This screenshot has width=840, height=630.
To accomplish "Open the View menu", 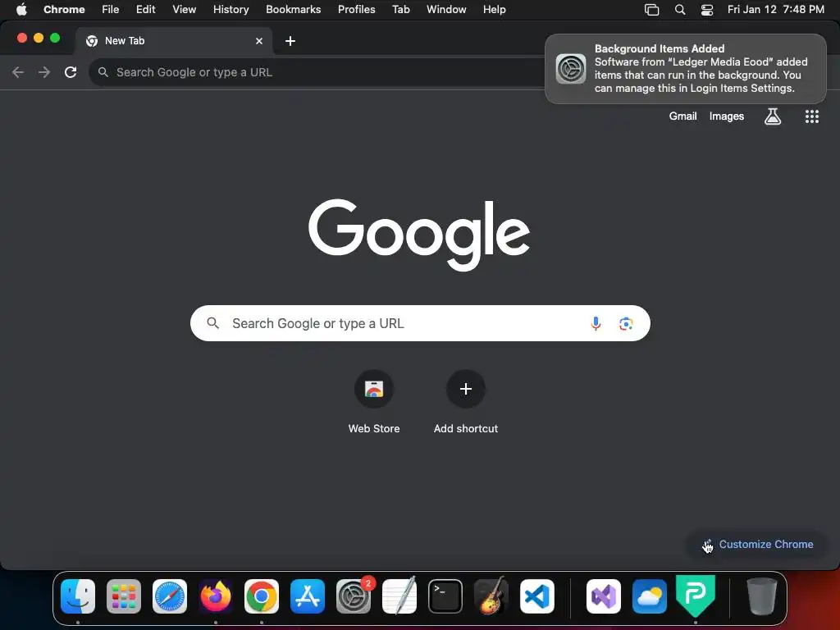I will (x=185, y=9).
